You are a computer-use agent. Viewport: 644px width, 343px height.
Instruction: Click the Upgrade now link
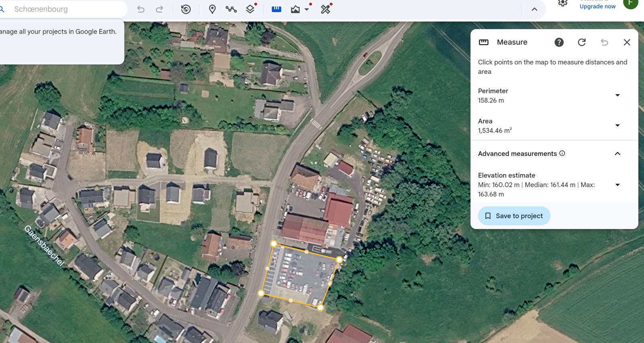tap(597, 6)
